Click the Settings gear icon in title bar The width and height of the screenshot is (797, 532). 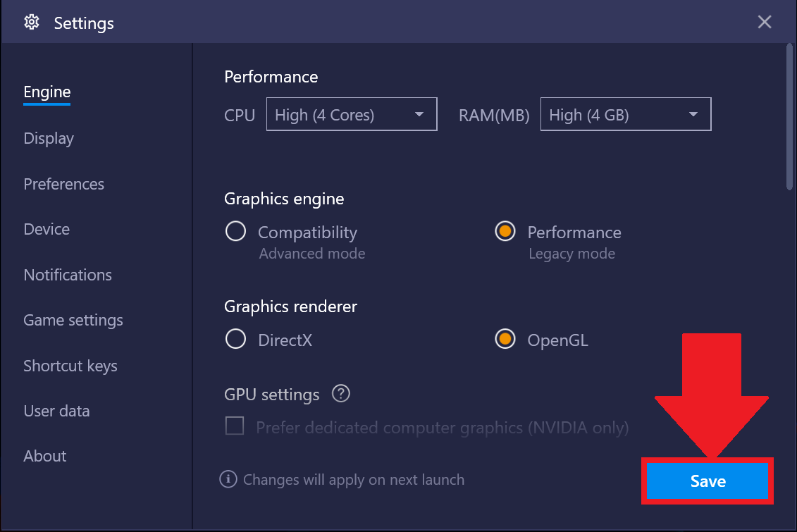32,23
